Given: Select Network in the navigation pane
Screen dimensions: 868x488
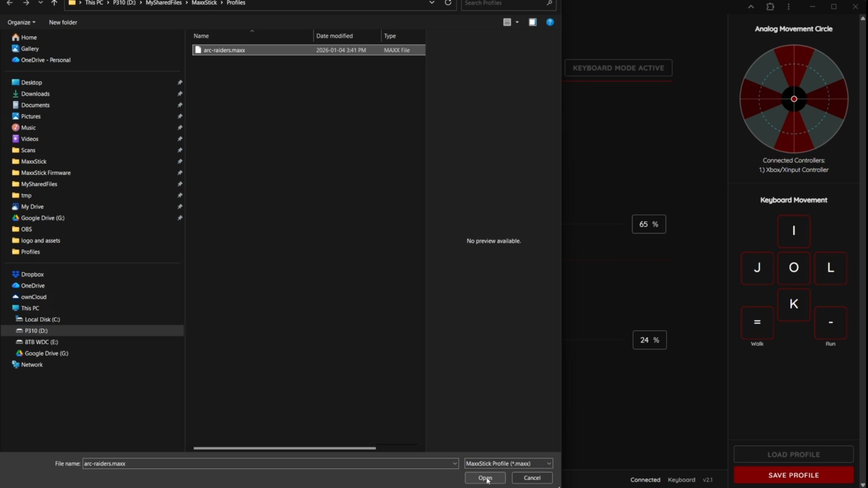Looking at the screenshot, I should [27, 365].
